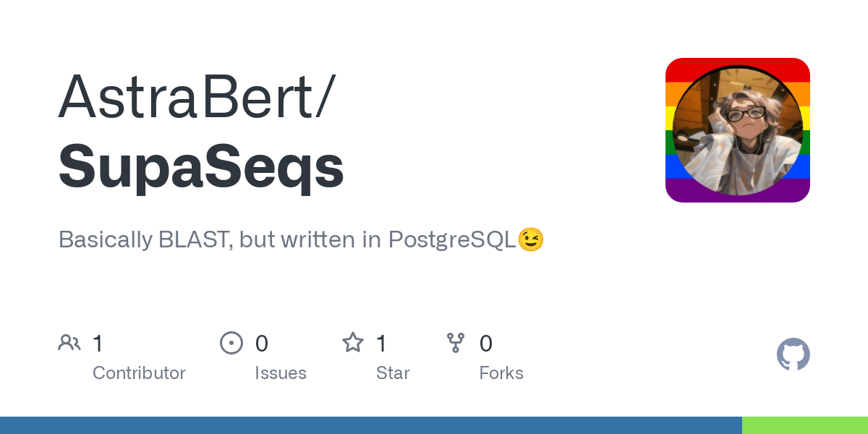Click the blue language bar segment
This screenshot has width=868, height=434.
pyautogui.click(x=370, y=425)
